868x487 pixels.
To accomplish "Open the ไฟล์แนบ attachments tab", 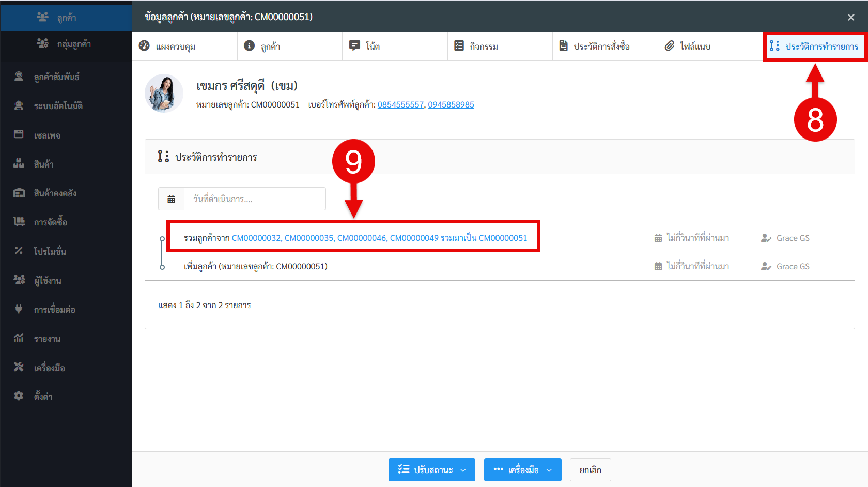I will coord(695,47).
